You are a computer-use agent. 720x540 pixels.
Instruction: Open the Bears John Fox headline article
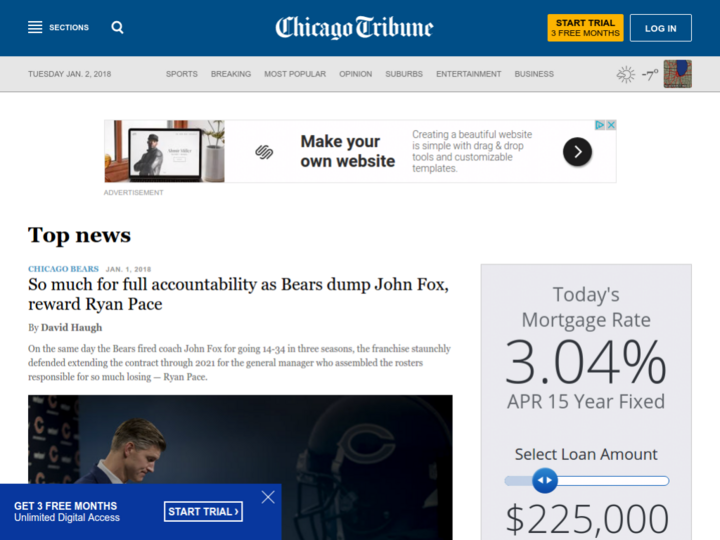238,294
